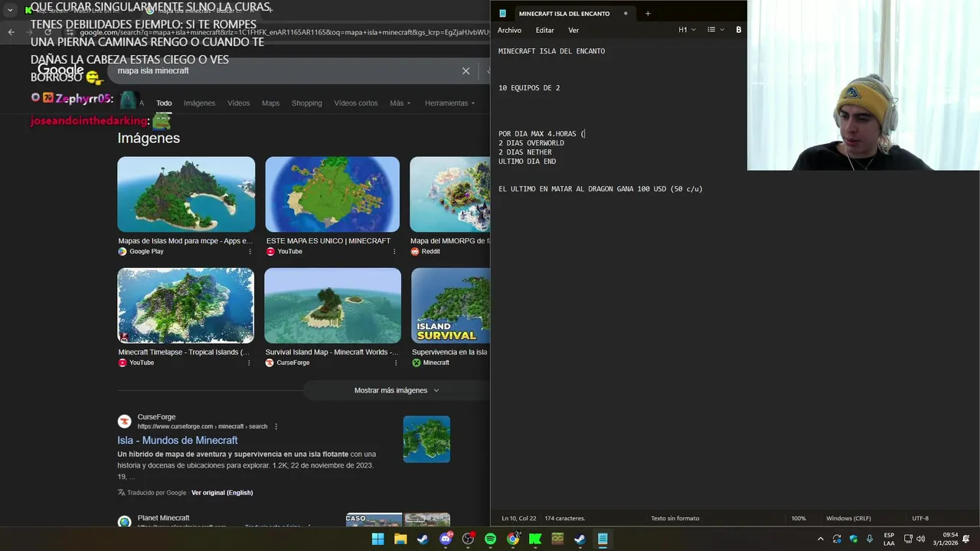Image resolution: width=980 pixels, height=551 pixels.
Task: Click 'Texto sin formato' in status bar
Action: click(x=675, y=518)
